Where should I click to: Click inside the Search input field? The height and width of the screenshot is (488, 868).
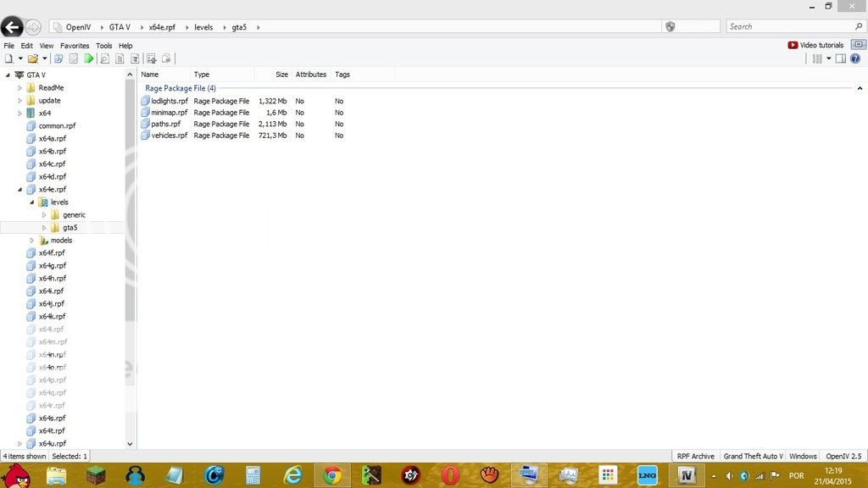tap(788, 27)
